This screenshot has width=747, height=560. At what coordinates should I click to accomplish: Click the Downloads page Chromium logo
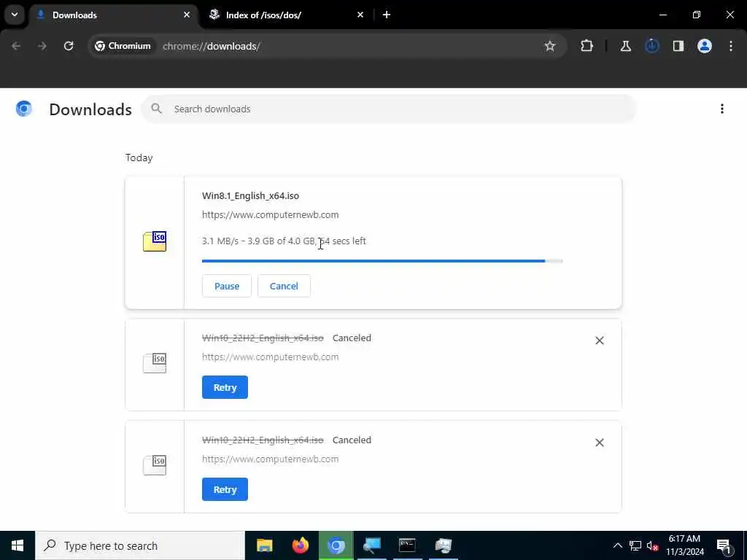(24, 109)
